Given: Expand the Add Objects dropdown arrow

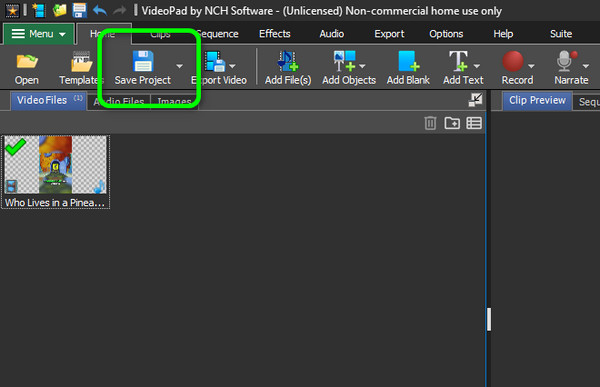Looking at the screenshot, I should 362,66.
